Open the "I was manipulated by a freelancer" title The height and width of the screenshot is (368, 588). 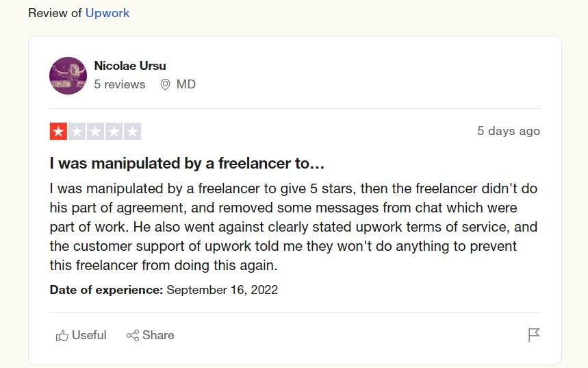(x=187, y=164)
